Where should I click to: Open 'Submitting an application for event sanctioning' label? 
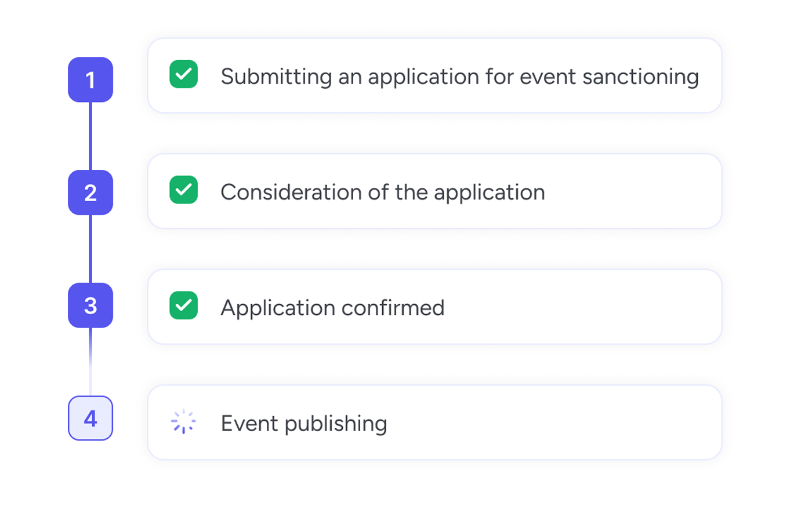pos(460,77)
